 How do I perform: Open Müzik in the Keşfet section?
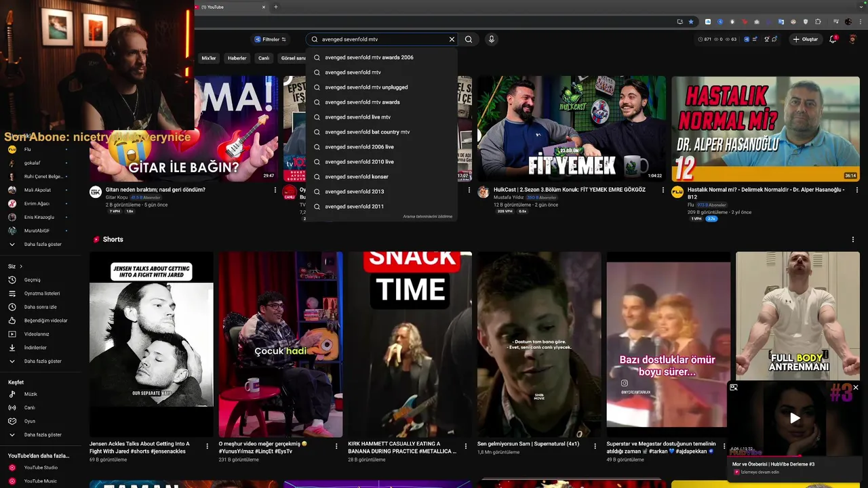coord(41,394)
